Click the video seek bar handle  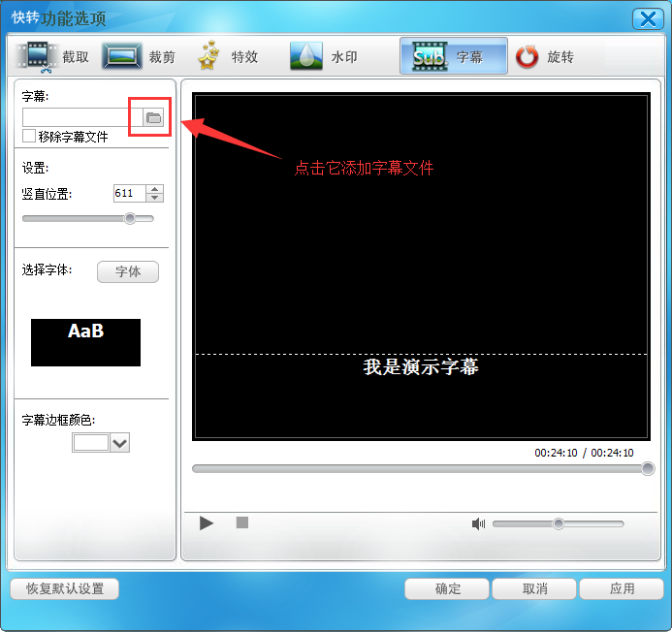(648, 469)
